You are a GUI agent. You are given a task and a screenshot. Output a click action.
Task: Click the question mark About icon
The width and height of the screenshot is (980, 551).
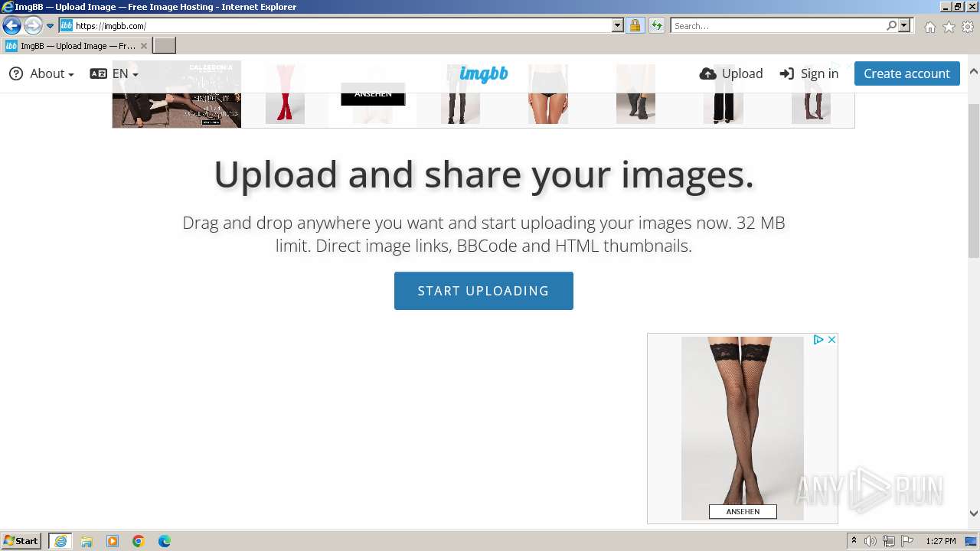(16, 73)
